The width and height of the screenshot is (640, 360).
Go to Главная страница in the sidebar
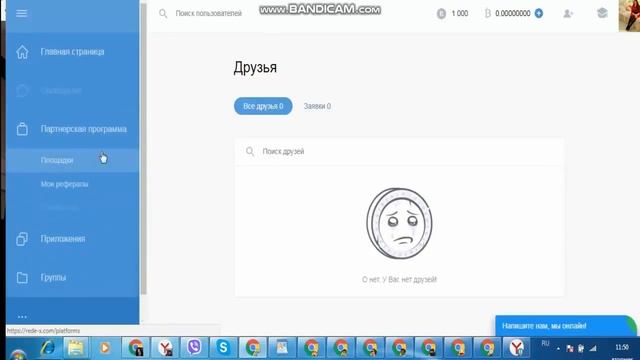72,52
